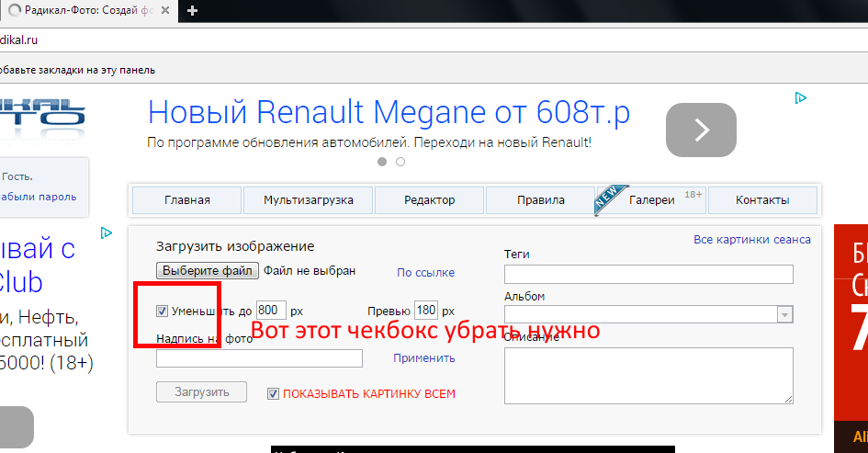Go to the Редактор tab
The image size is (868, 453).
429,200
